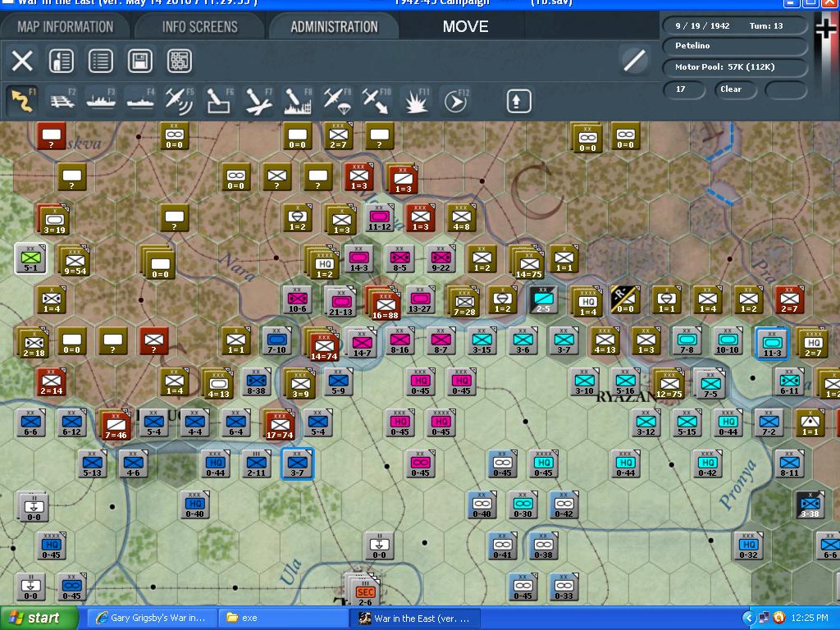Select the highlighted cyan 11-3 armored unit
840x630 pixels.
[771, 343]
